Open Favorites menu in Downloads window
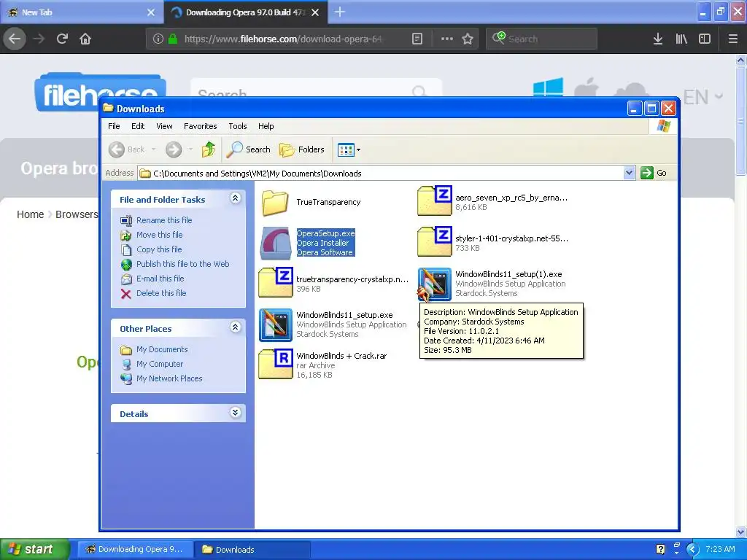The width and height of the screenshot is (747, 560). coord(200,126)
